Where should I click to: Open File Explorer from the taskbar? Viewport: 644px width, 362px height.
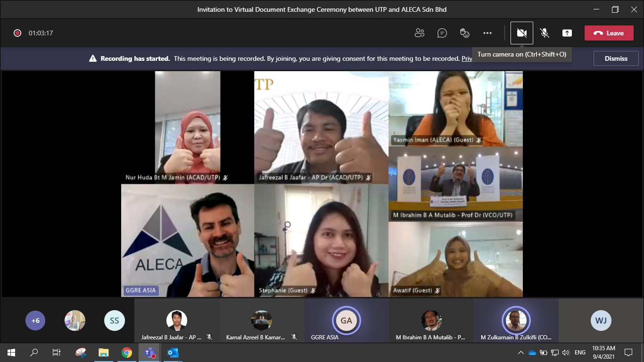point(103,353)
